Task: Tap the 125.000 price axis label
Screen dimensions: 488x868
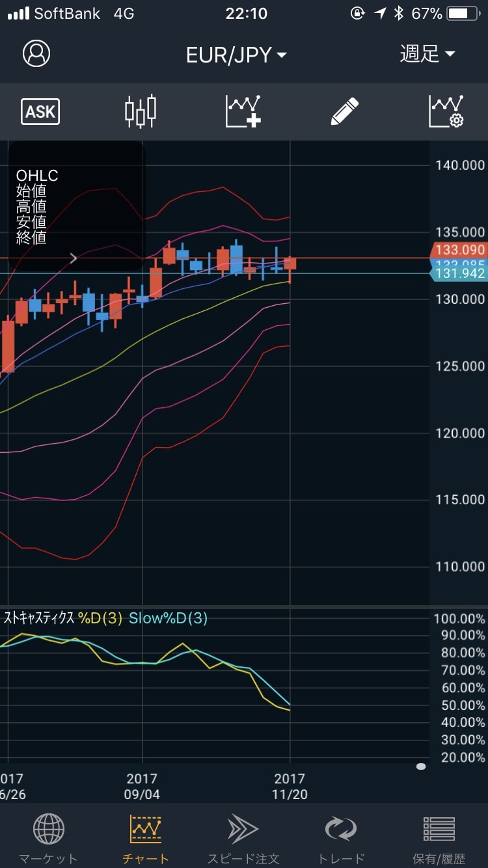Action: coord(460,366)
